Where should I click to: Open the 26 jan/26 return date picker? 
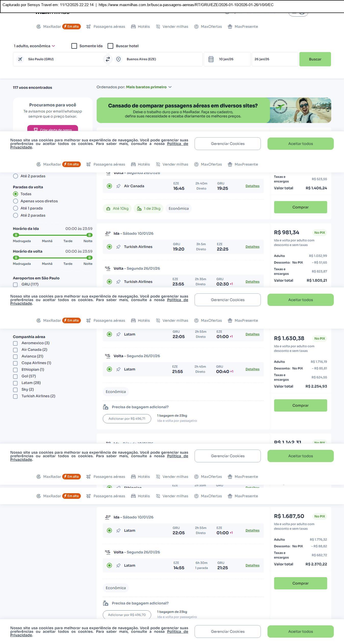coord(275,59)
